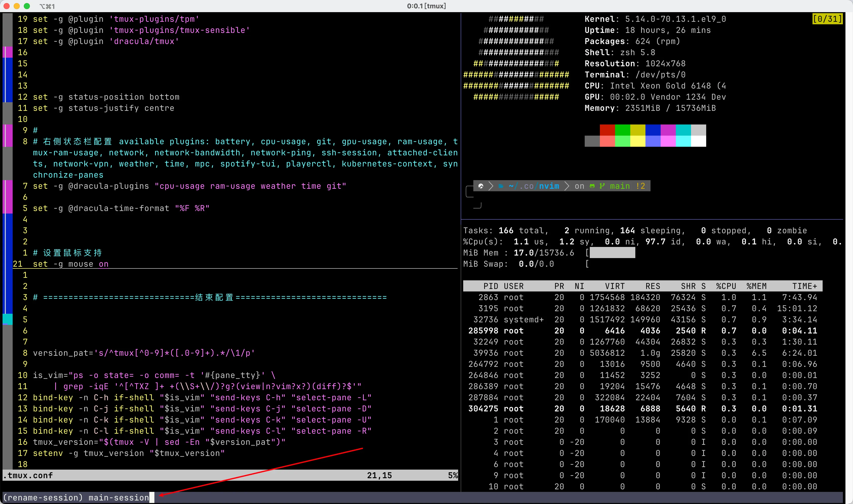Click the pink swatch in the bottom row
Screen dimensions: 853x504
pos(668,141)
